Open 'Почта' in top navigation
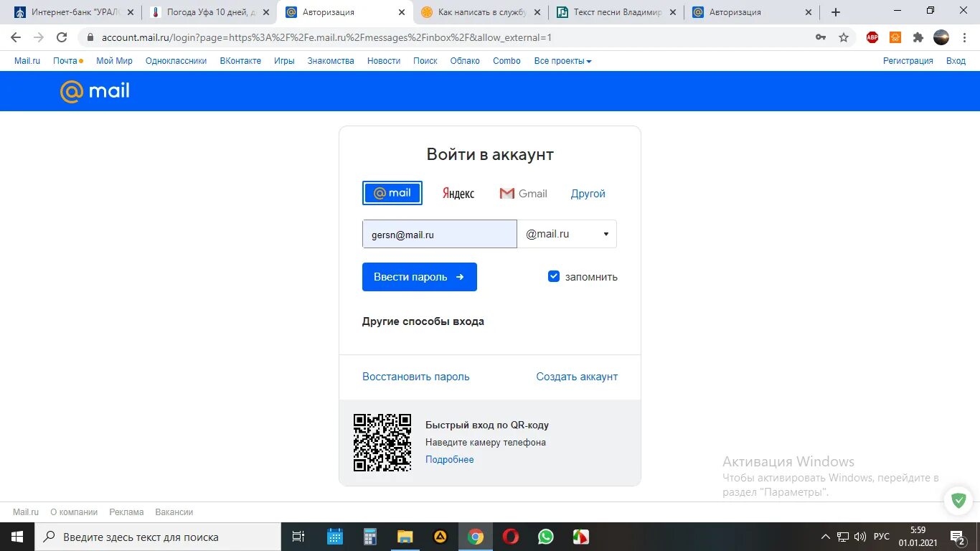980x551 pixels. pyautogui.click(x=65, y=61)
